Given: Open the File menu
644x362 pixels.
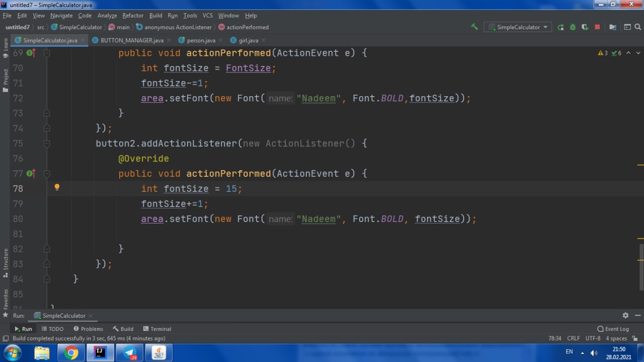Looking at the screenshot, I should 7,16.
